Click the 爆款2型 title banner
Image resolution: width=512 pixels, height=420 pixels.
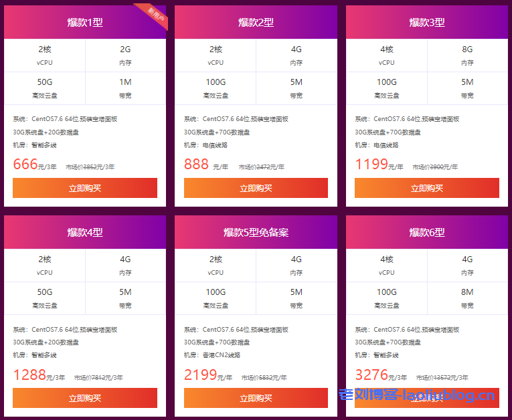point(256,23)
